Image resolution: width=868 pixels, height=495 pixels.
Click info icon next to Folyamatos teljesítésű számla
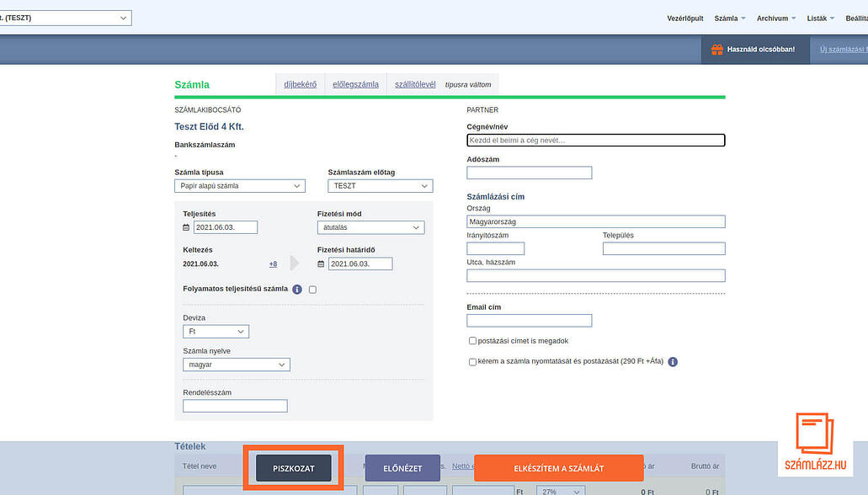pos(297,289)
